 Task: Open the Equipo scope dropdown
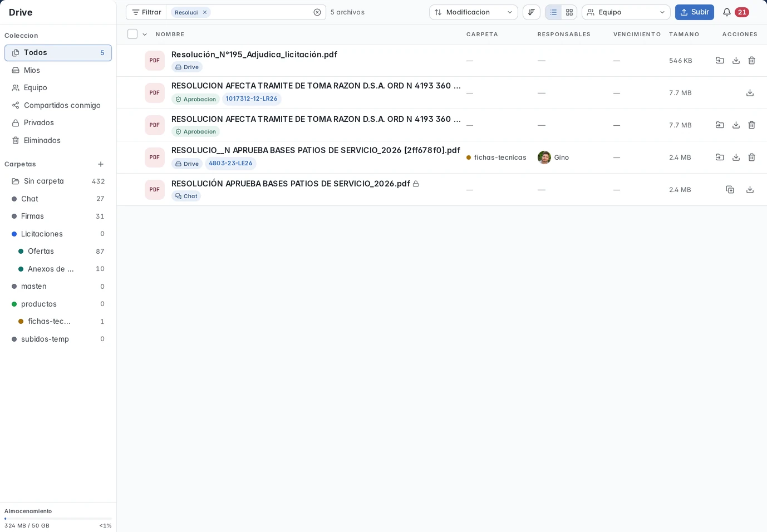(x=626, y=12)
